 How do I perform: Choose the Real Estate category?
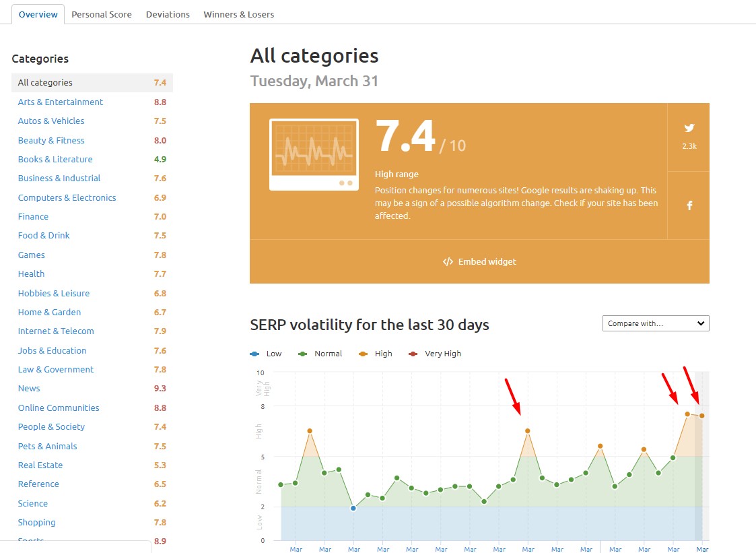40,465
